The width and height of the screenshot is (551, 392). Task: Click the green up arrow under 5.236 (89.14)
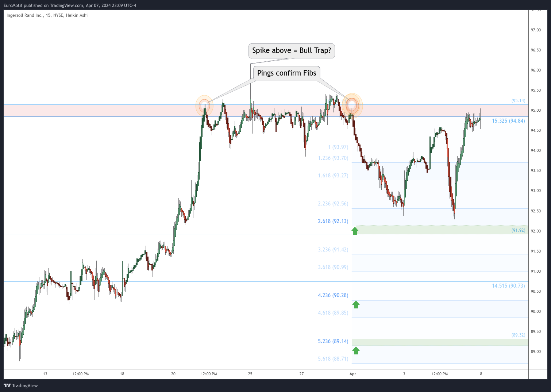(x=356, y=351)
